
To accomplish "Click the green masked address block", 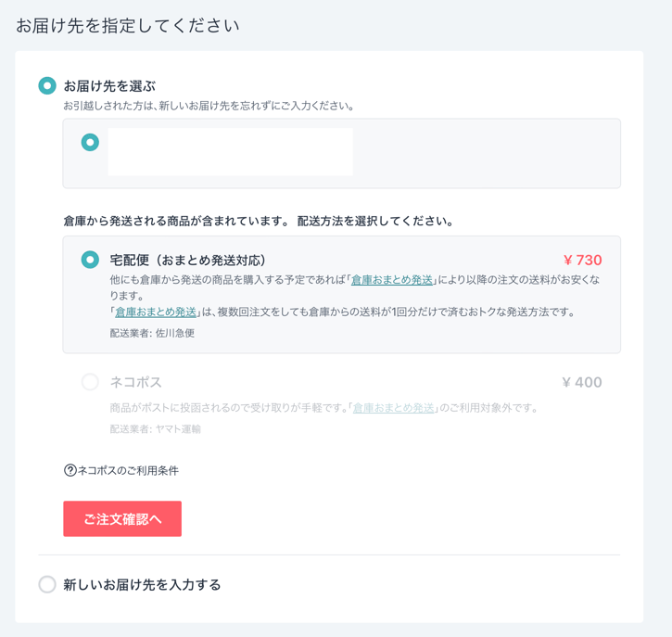I will (x=230, y=152).
